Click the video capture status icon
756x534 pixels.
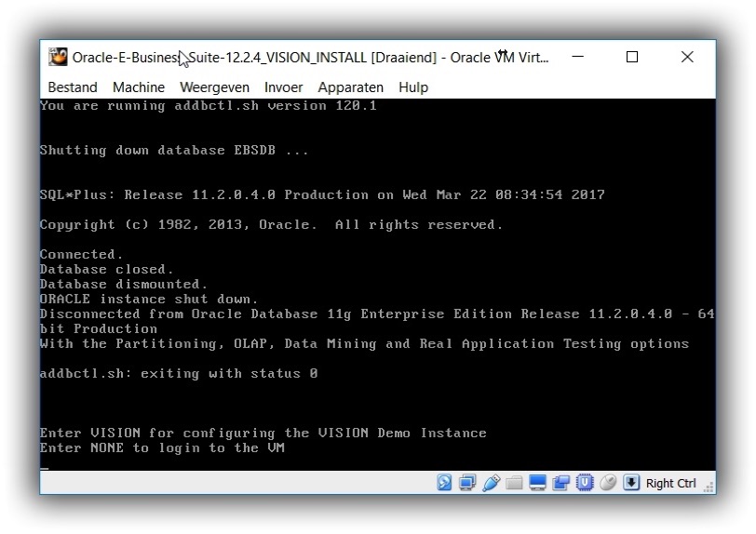tap(560, 483)
